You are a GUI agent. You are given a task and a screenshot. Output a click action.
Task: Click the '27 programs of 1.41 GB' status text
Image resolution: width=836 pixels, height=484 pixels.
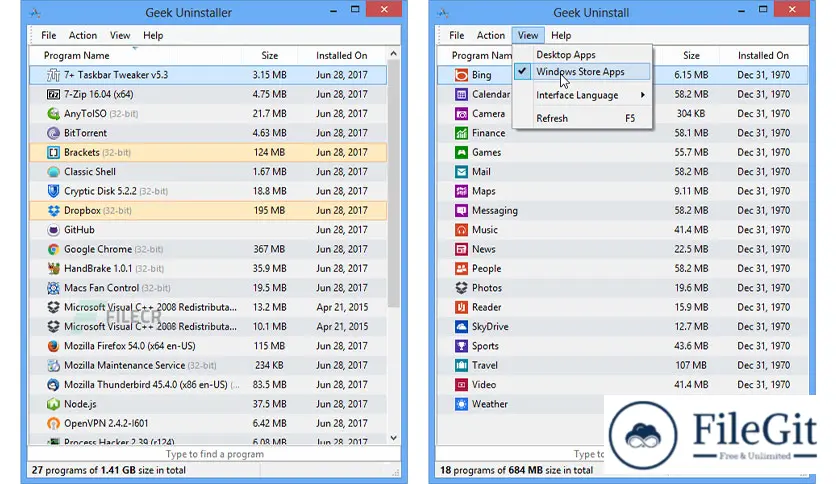point(109,470)
